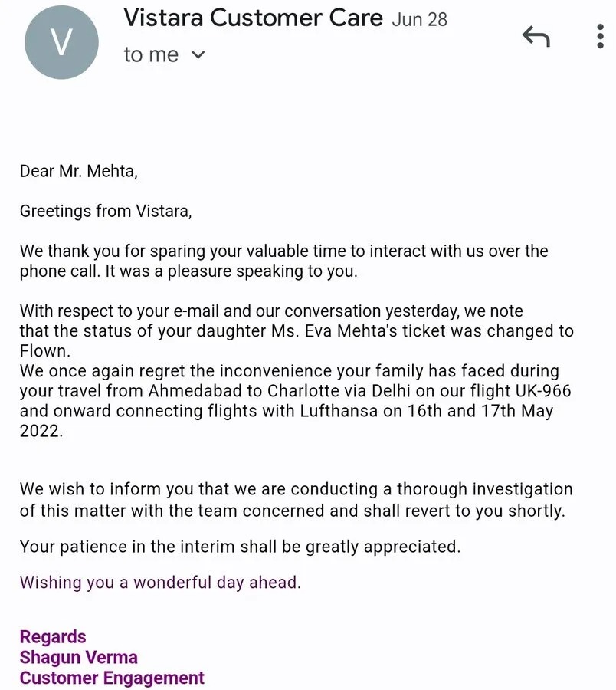The width and height of the screenshot is (616, 690).
Task: Click the "Your patience in the interim" sentence
Action: click(x=240, y=547)
